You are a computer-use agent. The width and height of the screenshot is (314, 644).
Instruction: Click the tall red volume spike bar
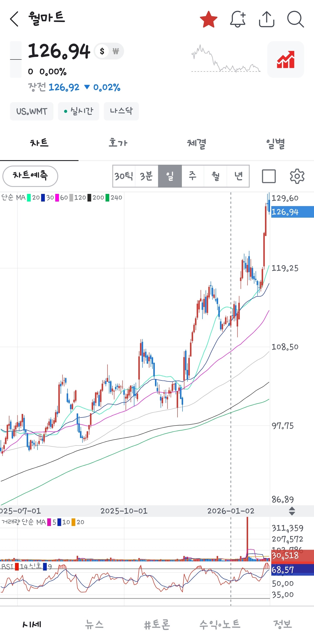point(247,539)
